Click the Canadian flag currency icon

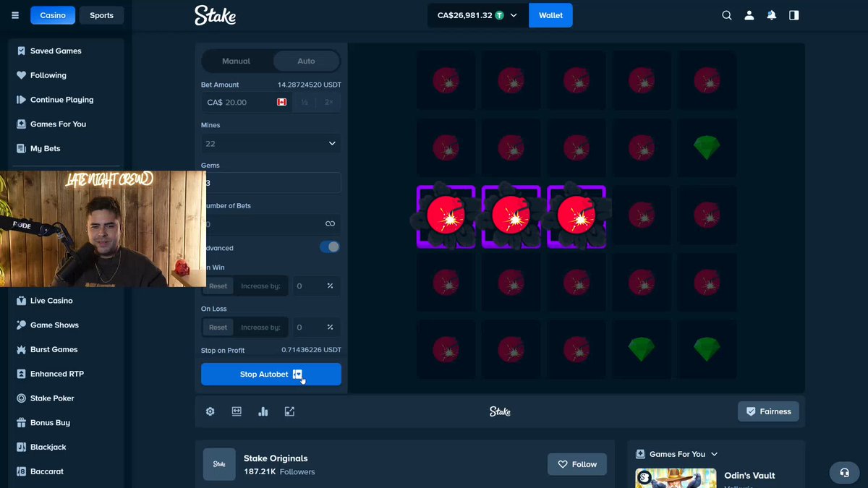pyautogui.click(x=282, y=103)
